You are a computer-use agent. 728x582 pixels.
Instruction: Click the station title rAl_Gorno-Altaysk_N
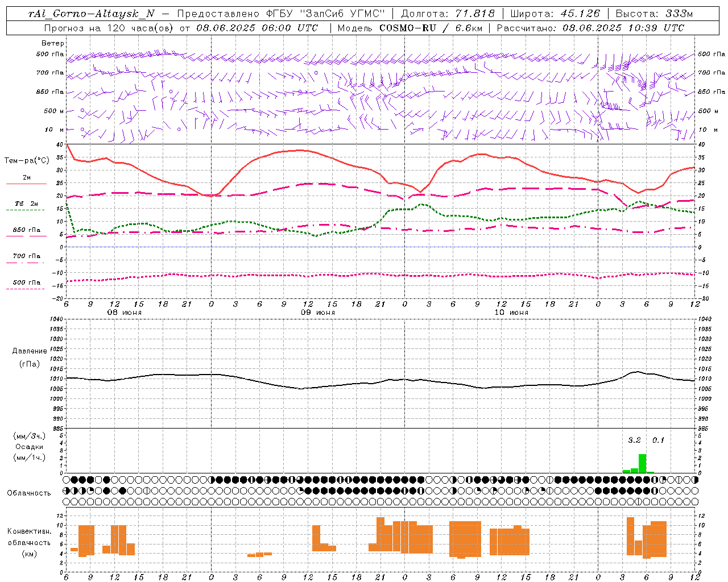point(92,14)
